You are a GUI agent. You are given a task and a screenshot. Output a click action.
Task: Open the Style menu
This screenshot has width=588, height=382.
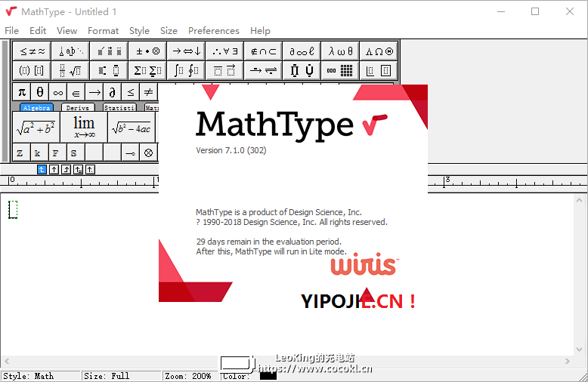coord(139,31)
